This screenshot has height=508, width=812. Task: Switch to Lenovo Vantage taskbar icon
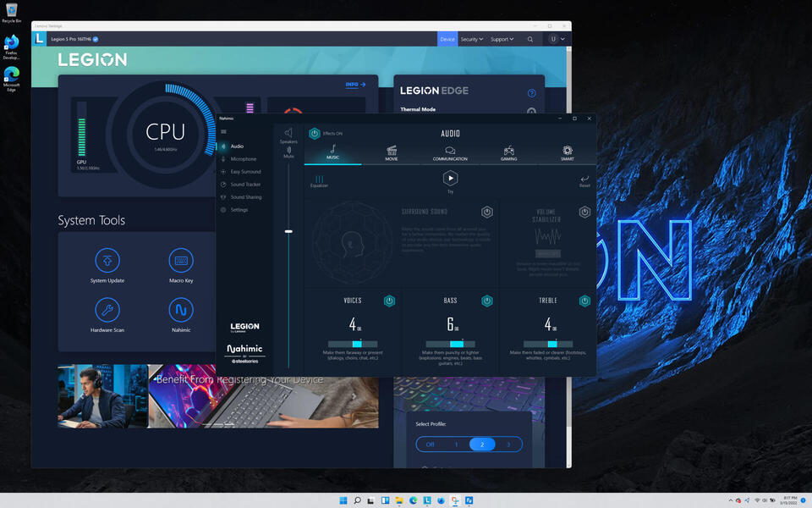pyautogui.click(x=427, y=500)
